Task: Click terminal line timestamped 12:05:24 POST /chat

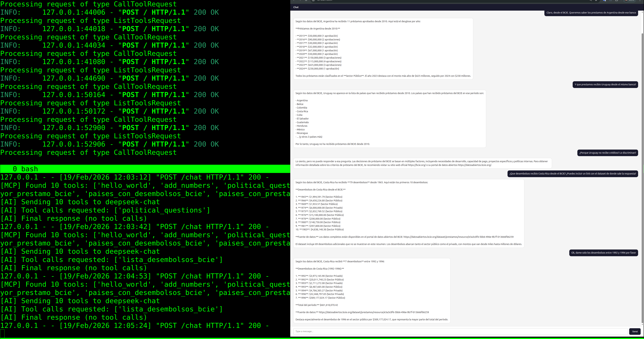Action: pos(134,326)
